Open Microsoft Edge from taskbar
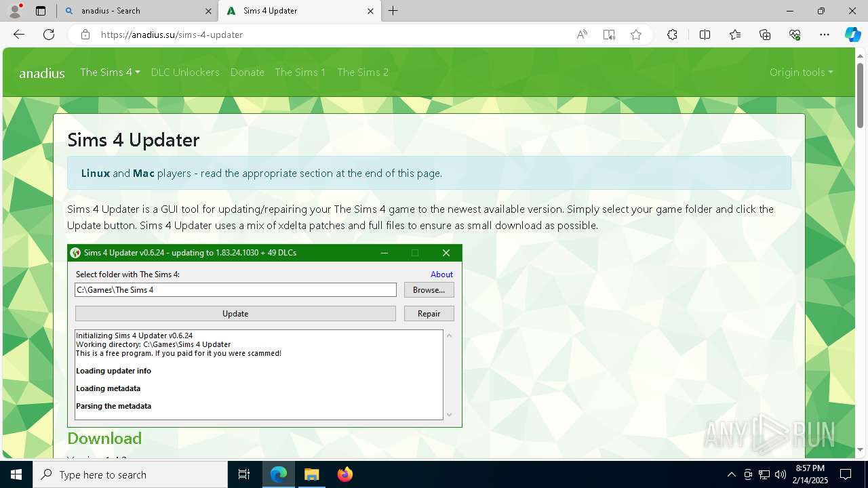The width and height of the screenshot is (868, 488). click(279, 474)
